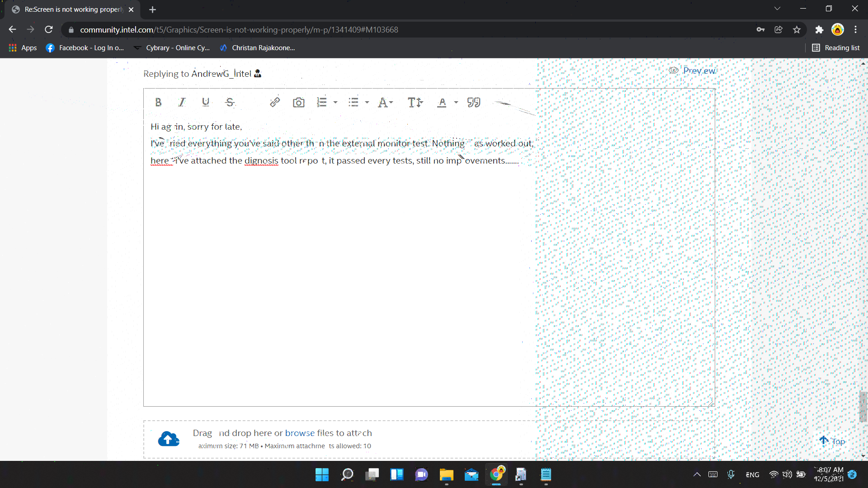The height and width of the screenshot is (488, 868).
Task: Expand the bulleted list dropdown arrow
Action: (367, 103)
